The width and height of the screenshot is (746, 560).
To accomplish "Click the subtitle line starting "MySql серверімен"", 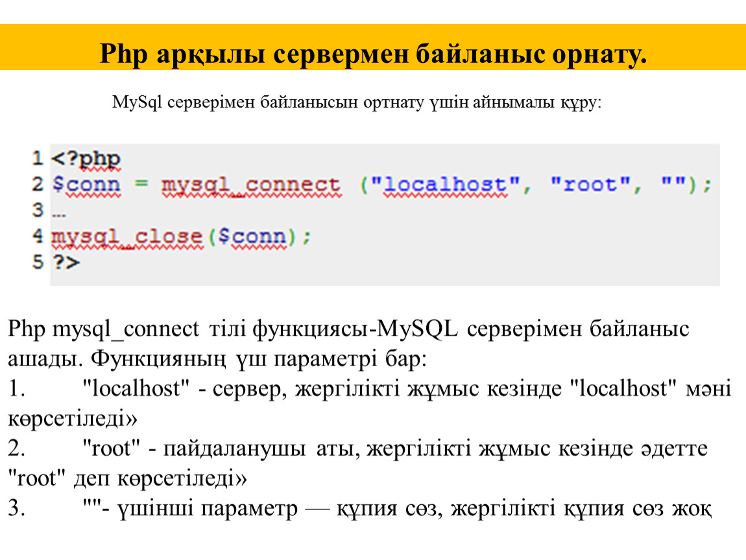I will pyautogui.click(x=357, y=102).
